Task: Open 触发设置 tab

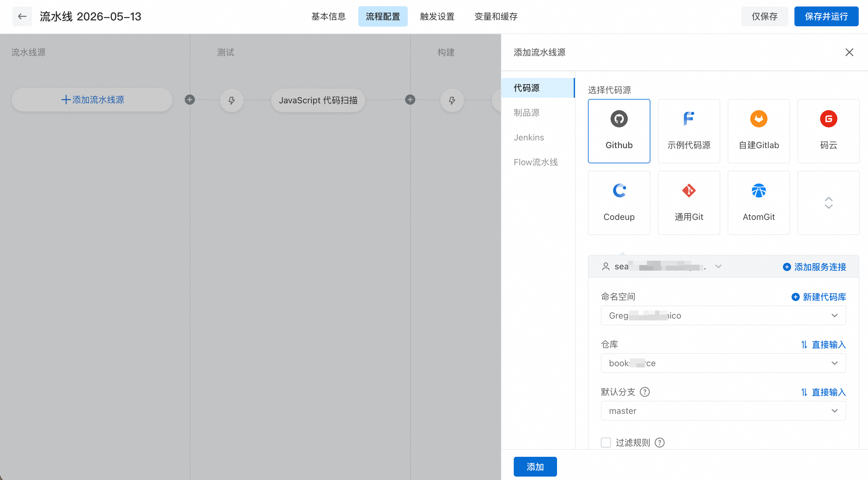Action: (x=437, y=16)
